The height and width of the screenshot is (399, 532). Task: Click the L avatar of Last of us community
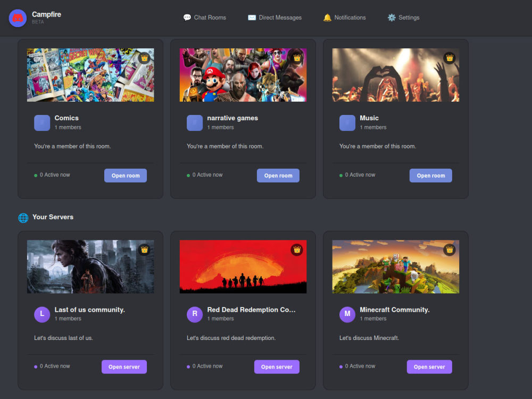tap(42, 314)
